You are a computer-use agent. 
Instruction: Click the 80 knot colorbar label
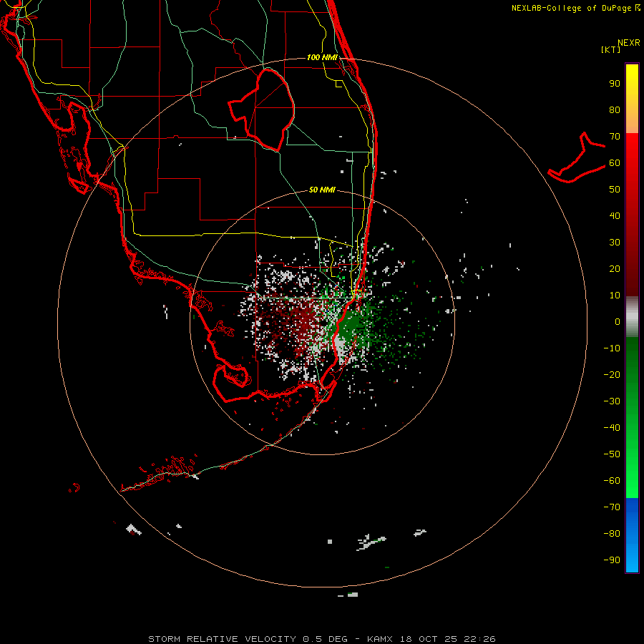pos(615,109)
